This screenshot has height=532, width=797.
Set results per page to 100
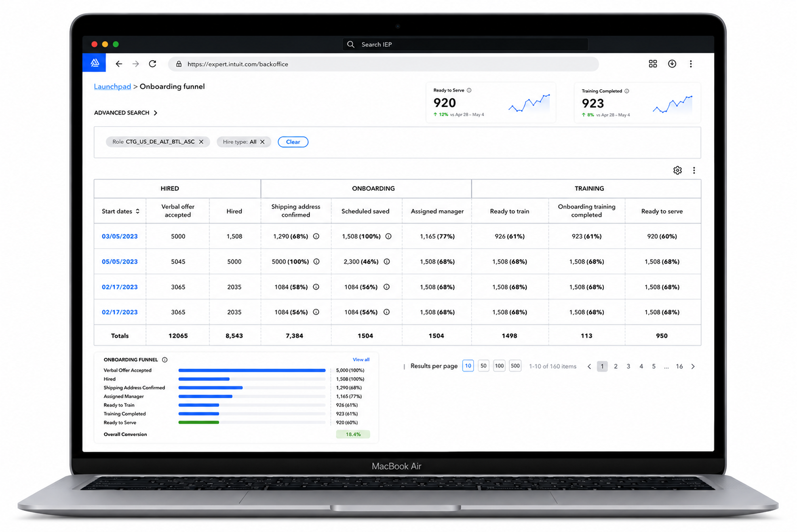[x=499, y=366]
